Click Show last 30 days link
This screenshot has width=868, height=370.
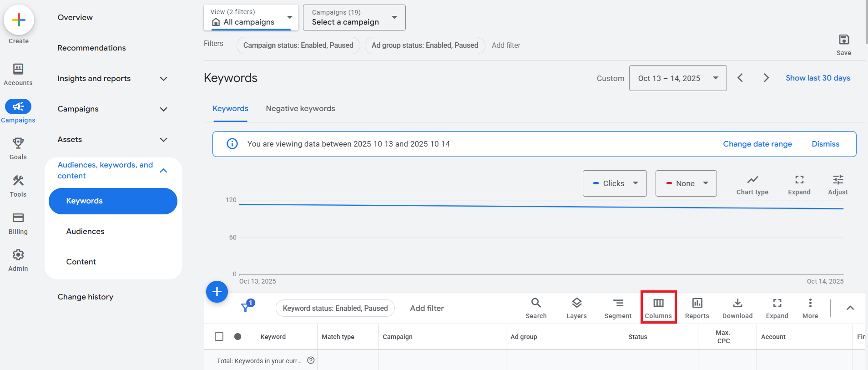(818, 78)
